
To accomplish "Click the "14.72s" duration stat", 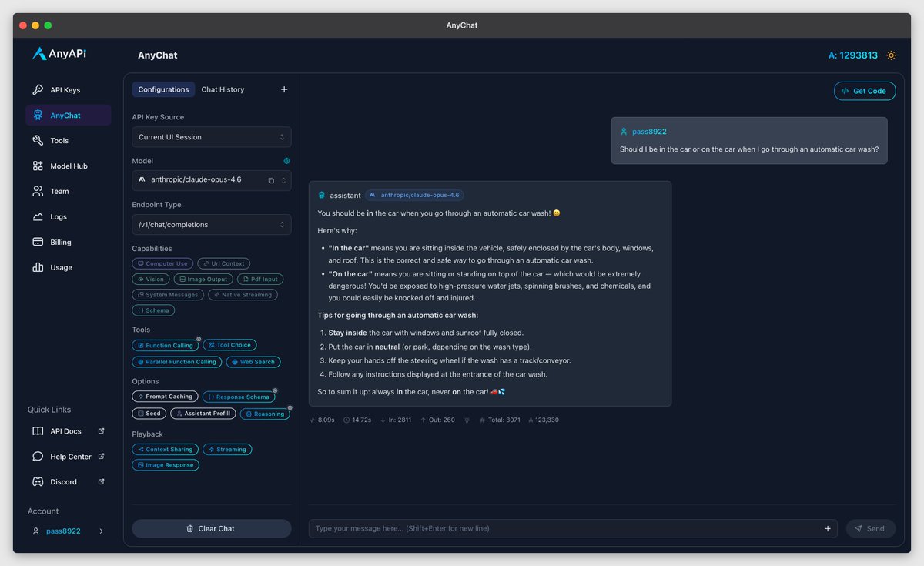I will [358, 420].
